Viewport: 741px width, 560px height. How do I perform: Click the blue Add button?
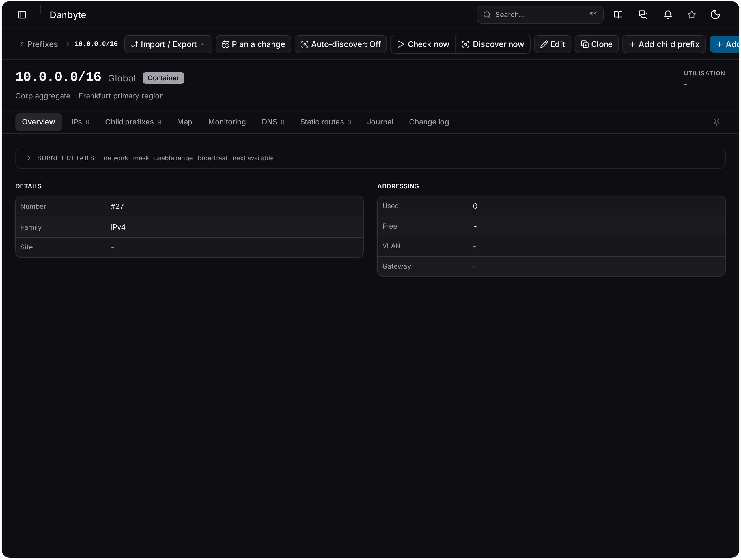coord(725,44)
